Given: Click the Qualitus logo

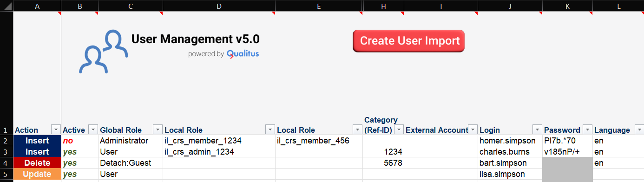Looking at the screenshot, I should (243, 54).
